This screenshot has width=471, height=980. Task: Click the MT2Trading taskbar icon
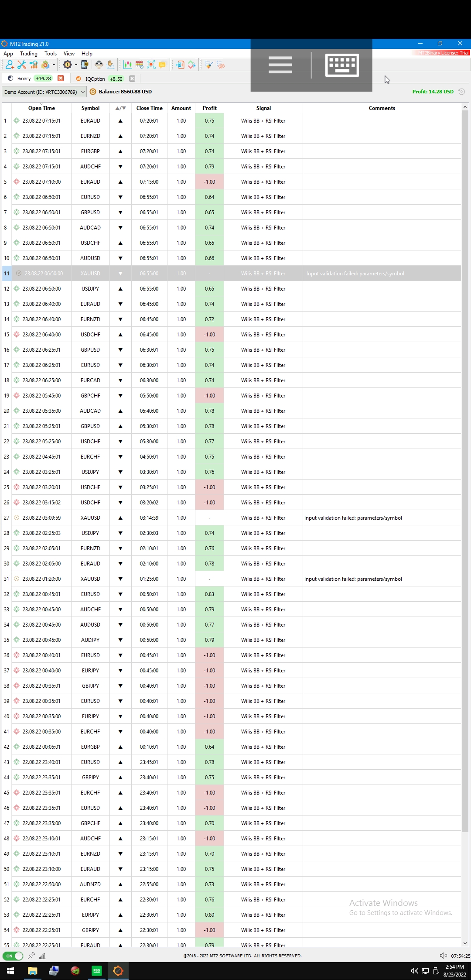(118, 971)
